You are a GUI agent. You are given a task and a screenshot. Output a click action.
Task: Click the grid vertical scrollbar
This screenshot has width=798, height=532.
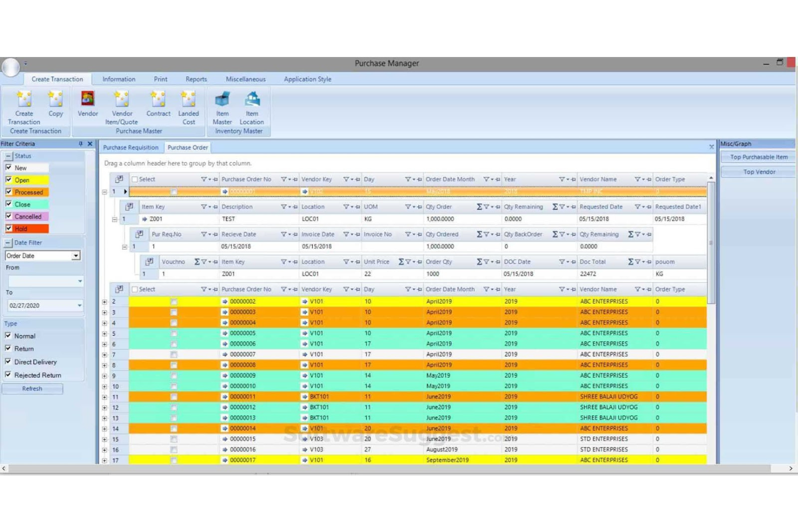coord(711,243)
